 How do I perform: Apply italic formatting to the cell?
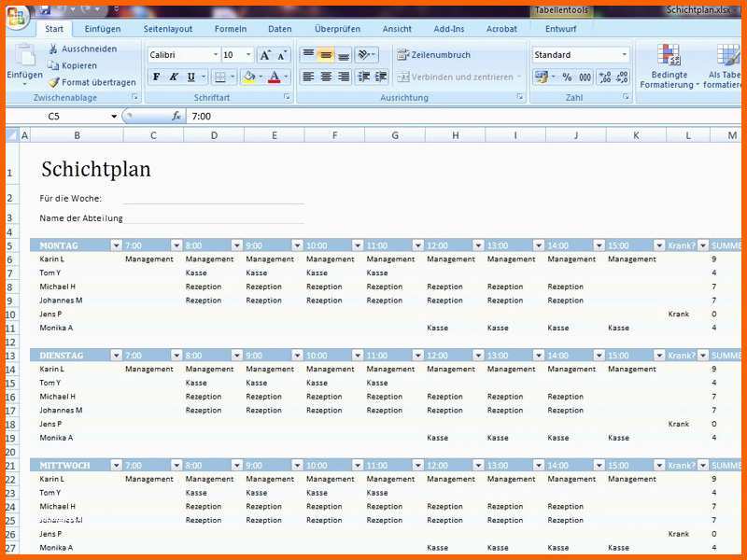[174, 77]
